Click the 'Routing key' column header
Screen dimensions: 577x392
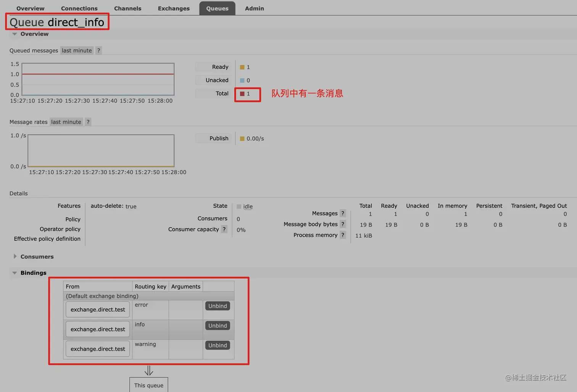pyautogui.click(x=150, y=287)
